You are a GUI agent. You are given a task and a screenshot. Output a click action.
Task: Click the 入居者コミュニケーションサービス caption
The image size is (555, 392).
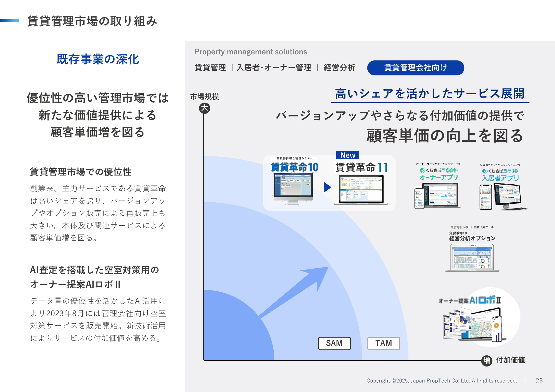pyautogui.click(x=500, y=165)
